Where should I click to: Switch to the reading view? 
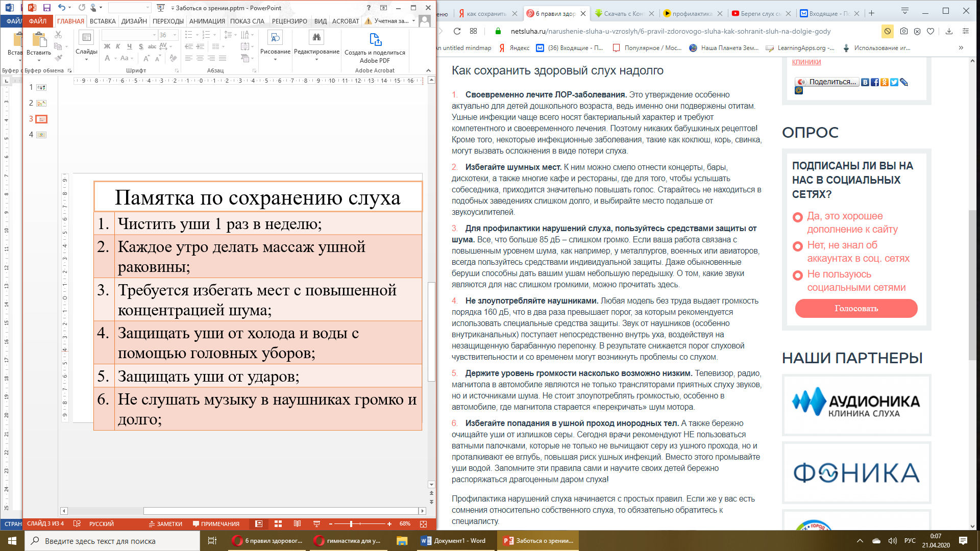pyautogui.click(x=297, y=524)
